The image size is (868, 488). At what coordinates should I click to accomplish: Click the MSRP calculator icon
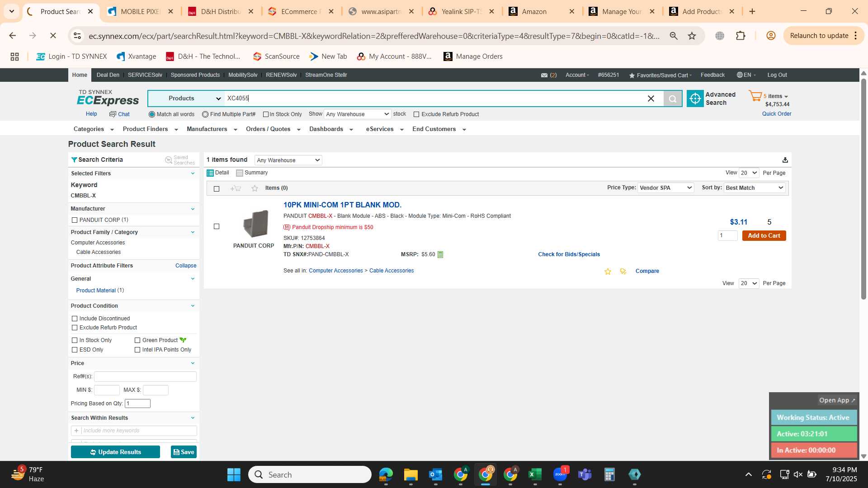(x=440, y=255)
